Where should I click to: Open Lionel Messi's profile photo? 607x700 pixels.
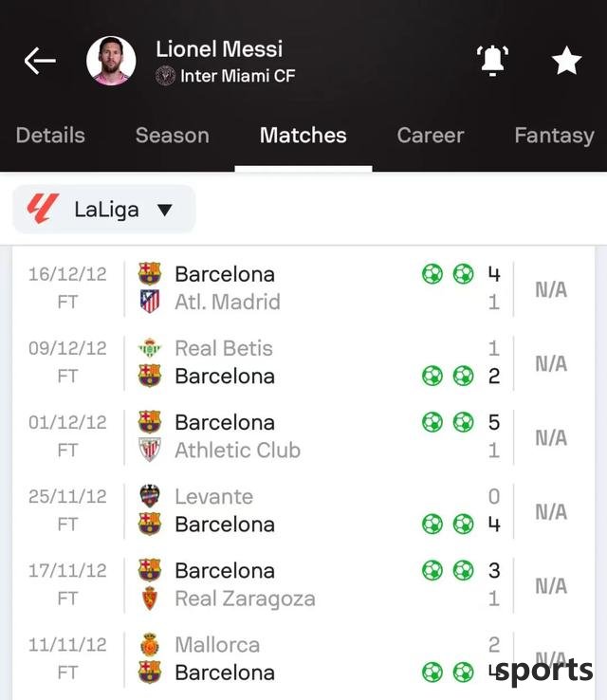(110, 62)
